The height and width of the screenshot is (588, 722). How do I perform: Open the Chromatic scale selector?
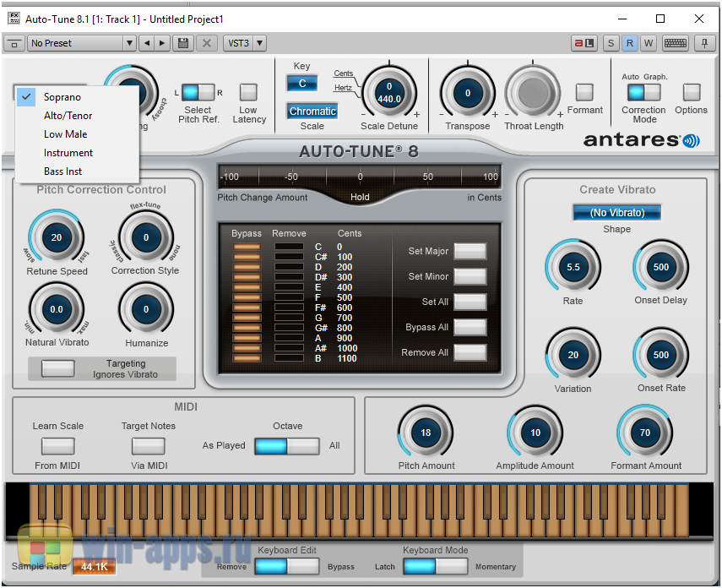pos(312,111)
